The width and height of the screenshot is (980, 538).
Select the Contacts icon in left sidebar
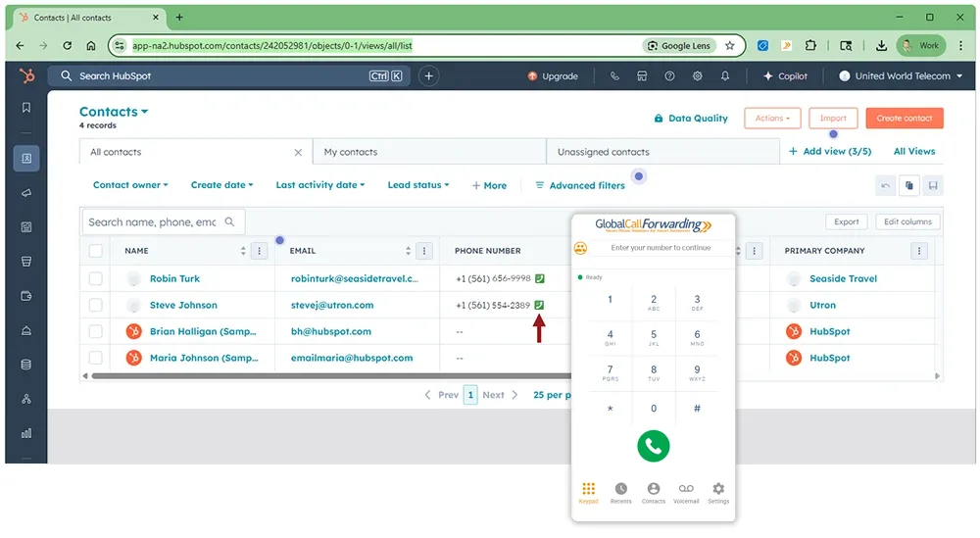26,158
